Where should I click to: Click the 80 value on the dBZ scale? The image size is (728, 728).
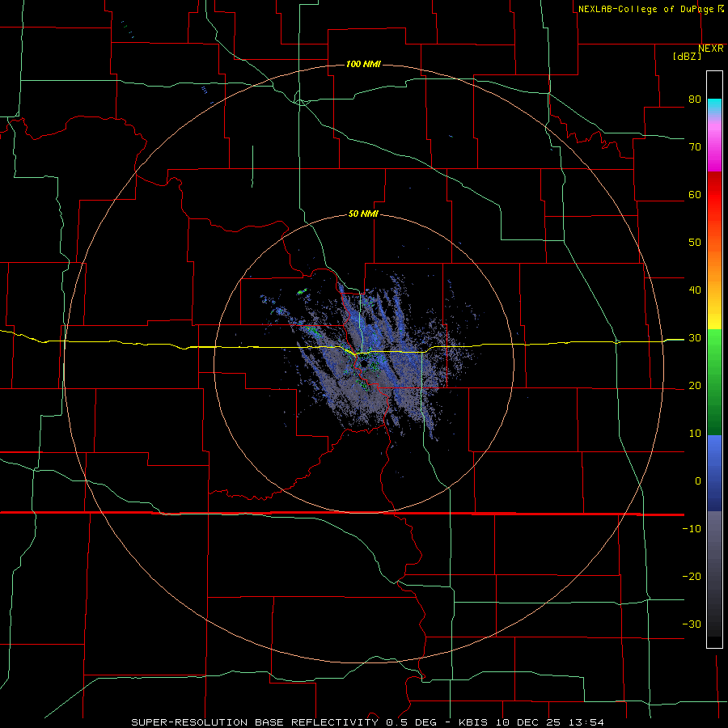(695, 99)
